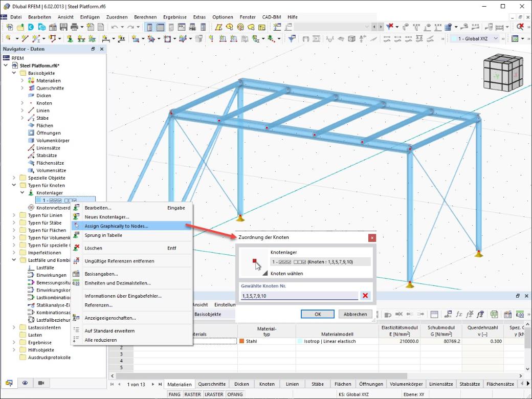Toggle the Navigator panel button in toolbar
The image size is (532, 399).
tap(149, 27)
